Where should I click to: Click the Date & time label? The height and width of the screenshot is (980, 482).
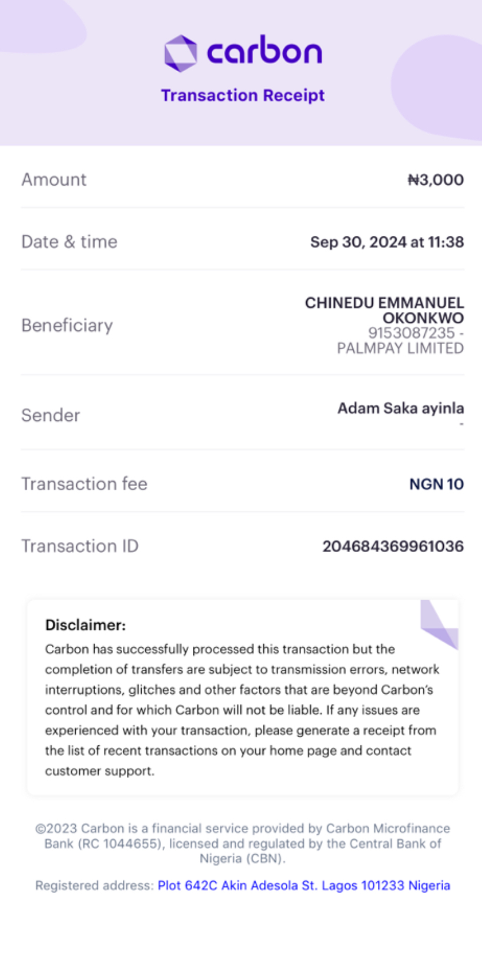point(69,242)
